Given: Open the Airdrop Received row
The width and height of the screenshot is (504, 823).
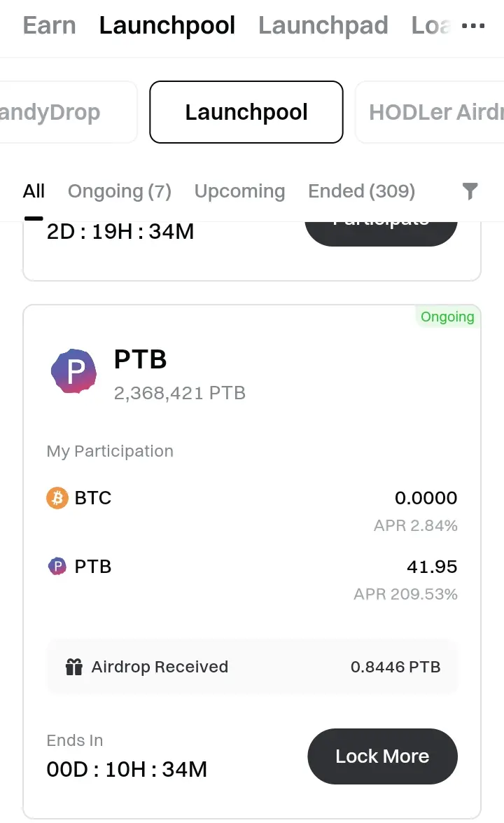Looking at the screenshot, I should click(252, 667).
